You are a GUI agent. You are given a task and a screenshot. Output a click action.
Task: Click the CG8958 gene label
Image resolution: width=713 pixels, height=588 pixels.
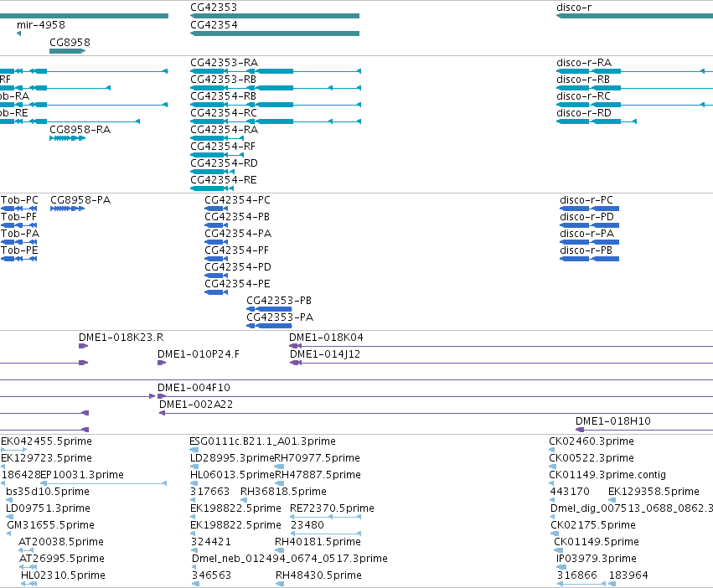tap(70, 42)
